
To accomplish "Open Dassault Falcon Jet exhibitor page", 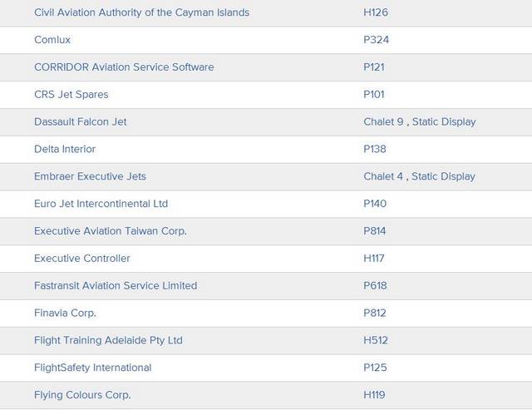I will click(x=80, y=122).
